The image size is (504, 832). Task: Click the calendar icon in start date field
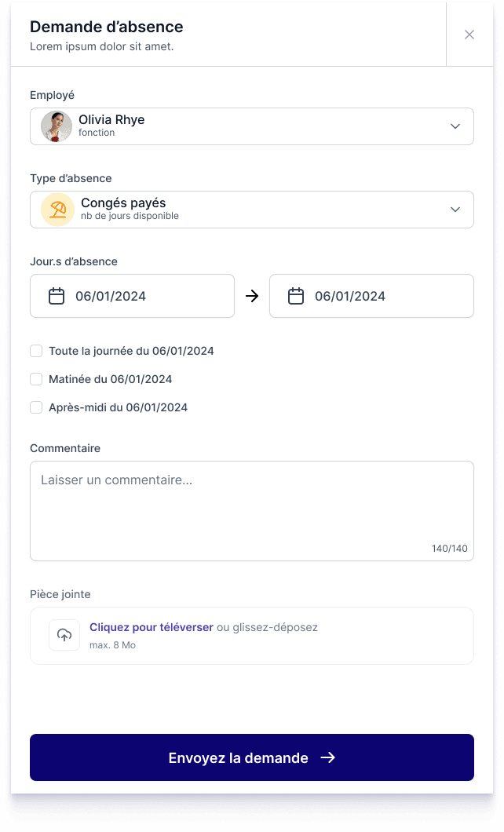click(x=57, y=296)
